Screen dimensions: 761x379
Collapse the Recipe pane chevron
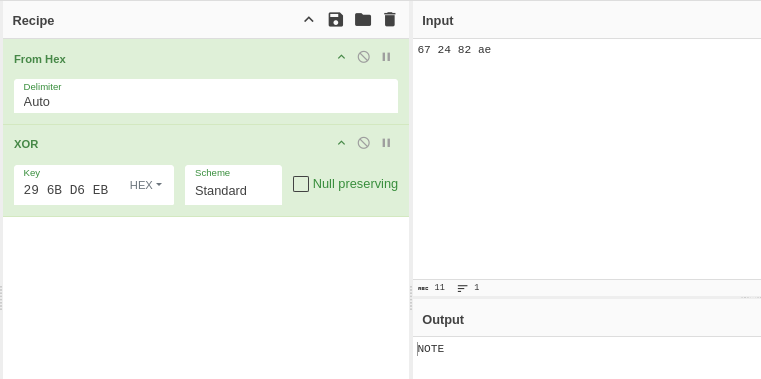coord(309,20)
